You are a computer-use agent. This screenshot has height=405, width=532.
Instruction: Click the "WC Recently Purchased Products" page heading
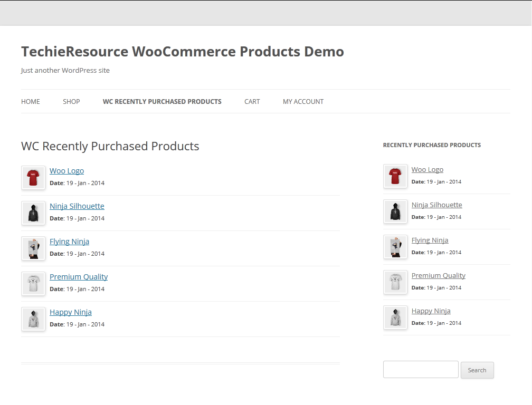click(x=110, y=147)
